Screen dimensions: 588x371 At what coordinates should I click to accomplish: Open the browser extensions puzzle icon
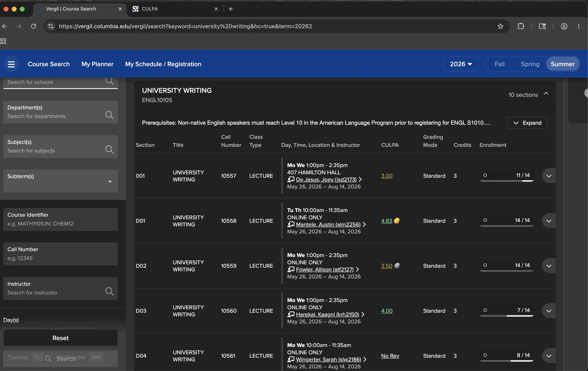[x=521, y=26]
